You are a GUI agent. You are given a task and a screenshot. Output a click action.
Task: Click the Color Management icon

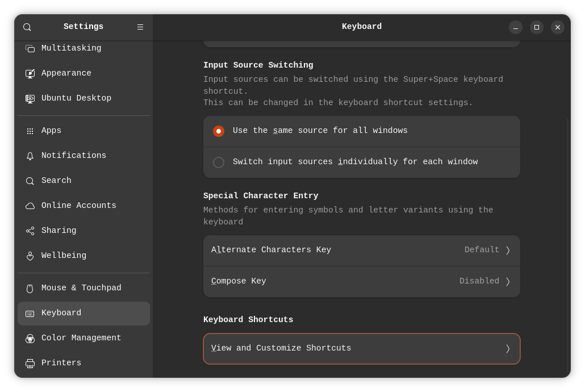[30, 339]
